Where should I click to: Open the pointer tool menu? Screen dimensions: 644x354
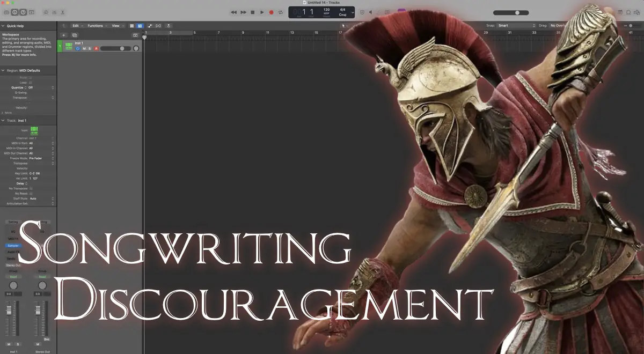344,26
